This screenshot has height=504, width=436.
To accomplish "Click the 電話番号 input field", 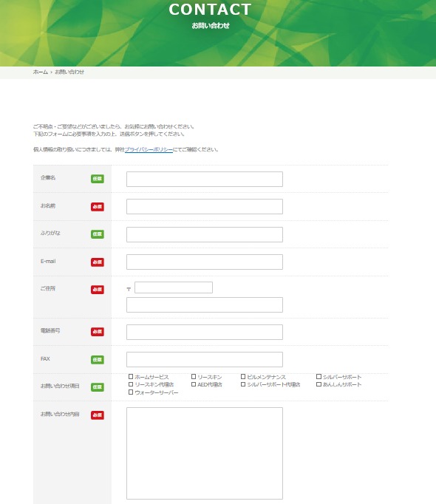I will pos(205,332).
